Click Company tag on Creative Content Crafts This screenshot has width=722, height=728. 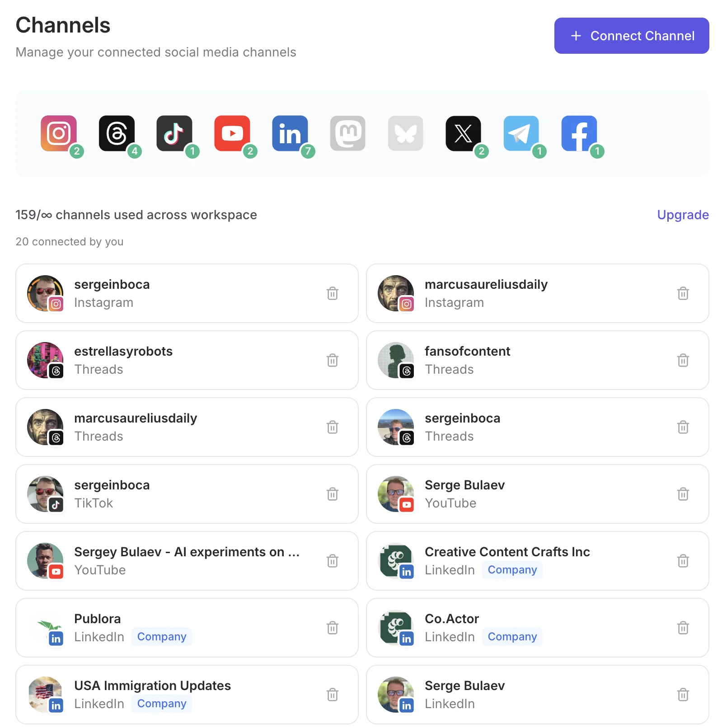click(512, 570)
